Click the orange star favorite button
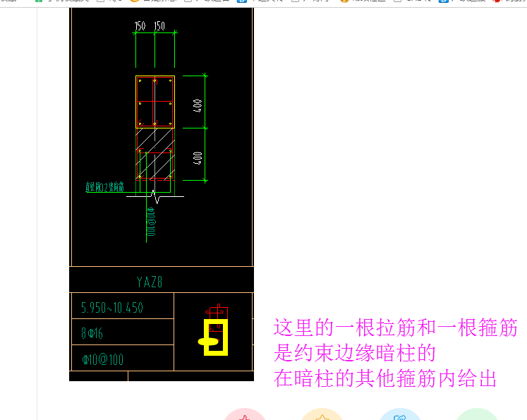527x420 pixels. [322, 416]
